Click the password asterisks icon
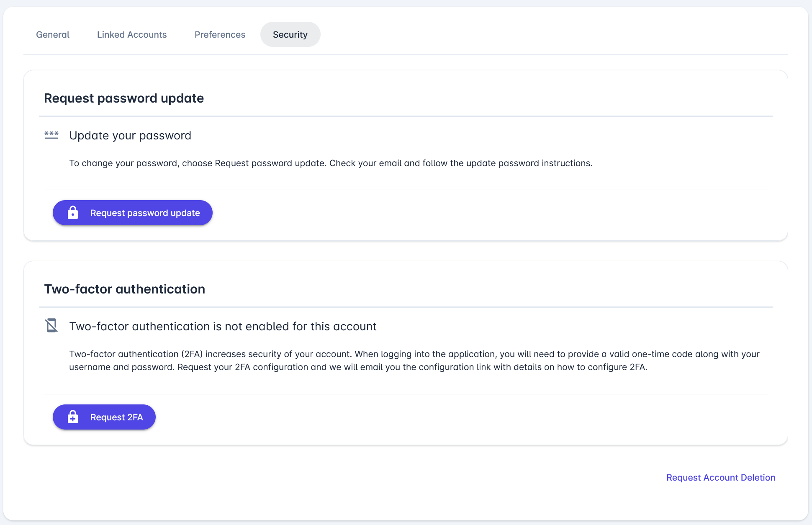812x525 pixels. click(x=51, y=135)
